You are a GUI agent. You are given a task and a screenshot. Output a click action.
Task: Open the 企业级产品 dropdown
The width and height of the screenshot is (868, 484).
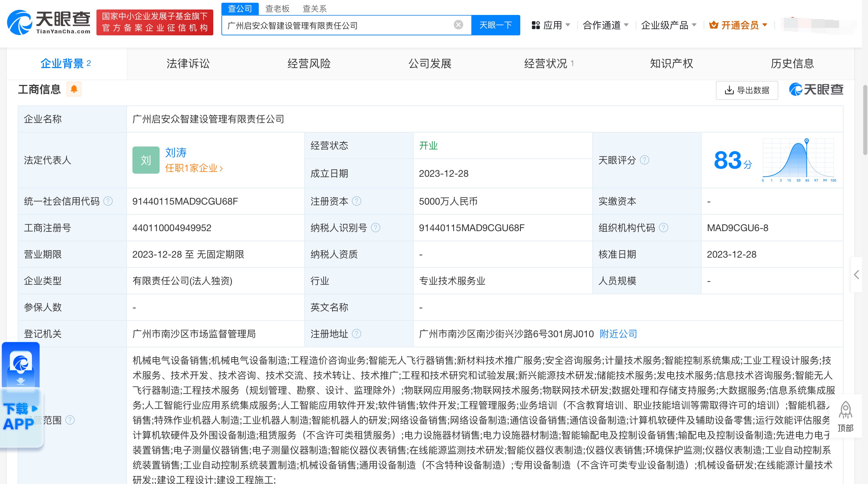(x=668, y=25)
